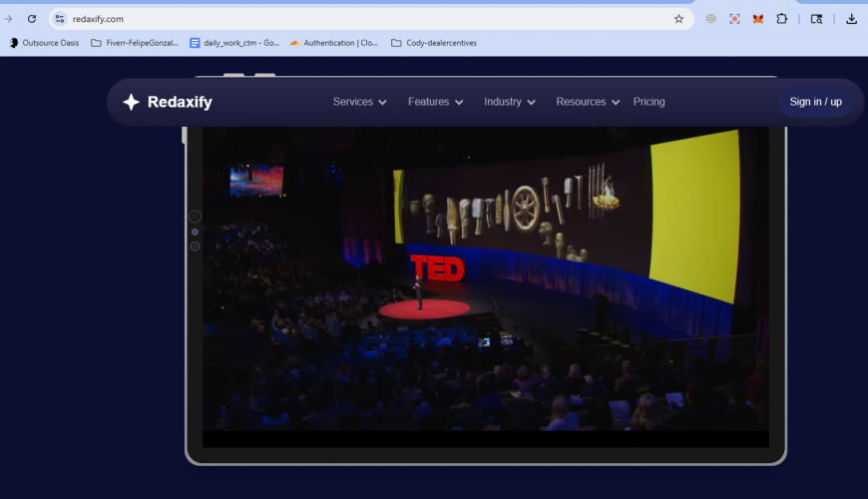Click the tab search toolbar icon
The height and width of the screenshot is (499, 868).
816,19
